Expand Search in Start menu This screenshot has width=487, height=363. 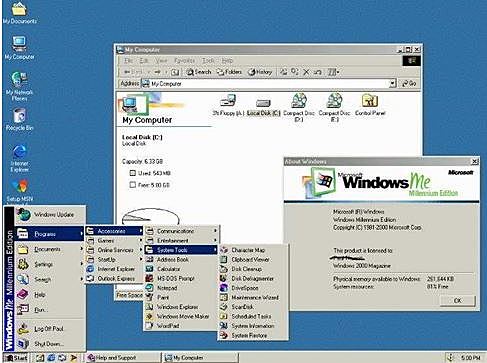(x=49, y=279)
